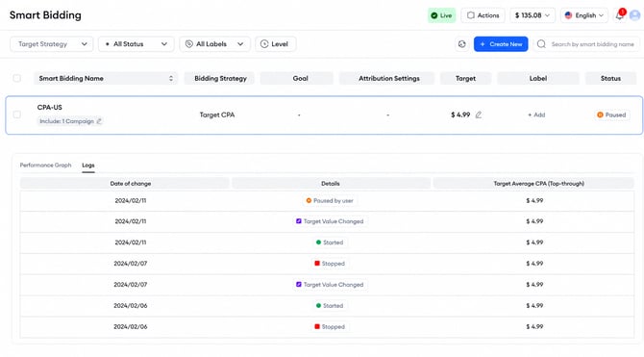Open the All Status dropdown
Viewport: 644px width, 357px height.
coord(136,44)
